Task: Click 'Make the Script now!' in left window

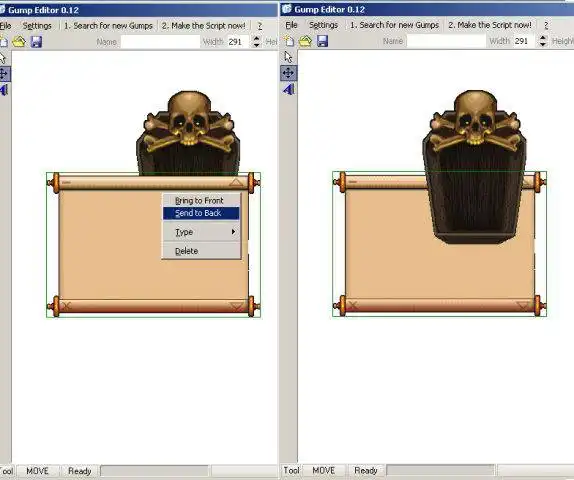Action: click(x=204, y=26)
